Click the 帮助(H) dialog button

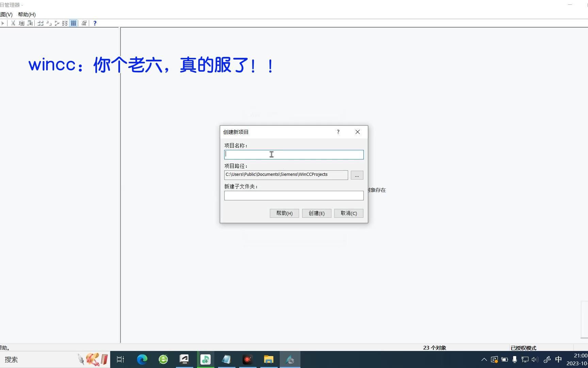coord(284,213)
